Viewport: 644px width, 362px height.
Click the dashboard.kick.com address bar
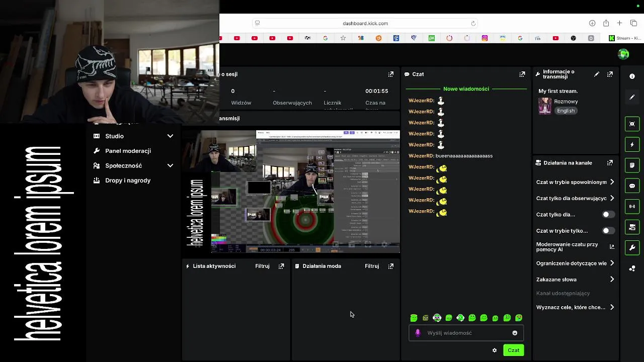click(x=365, y=23)
